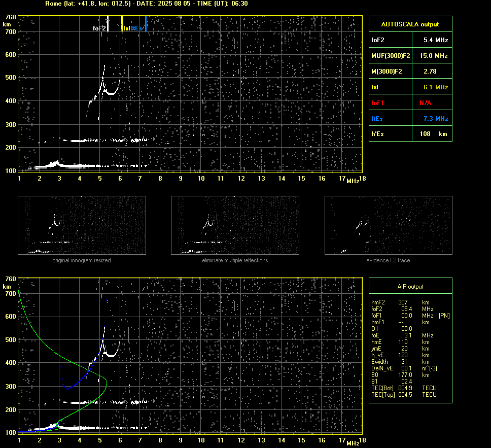
Task: Click the foE label in AIP output
Action: point(376,335)
